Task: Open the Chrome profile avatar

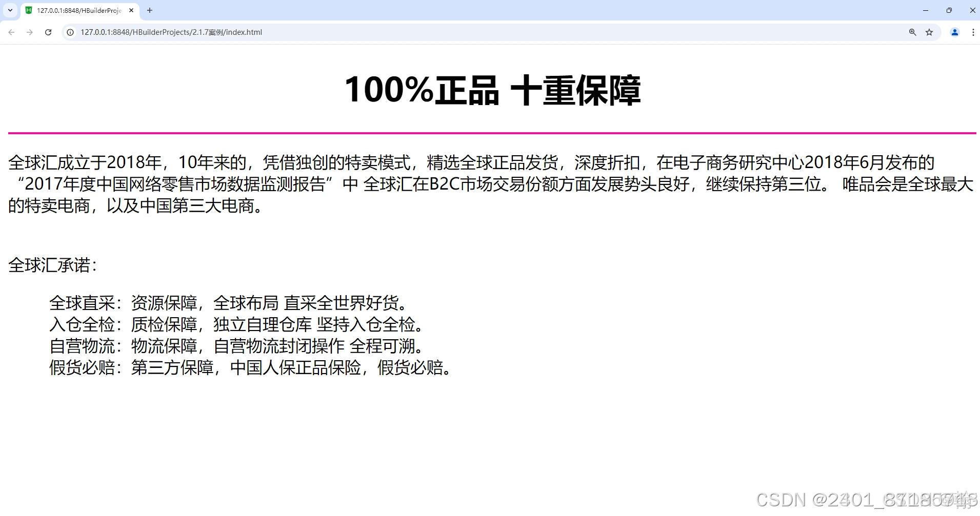Action: pos(955,32)
